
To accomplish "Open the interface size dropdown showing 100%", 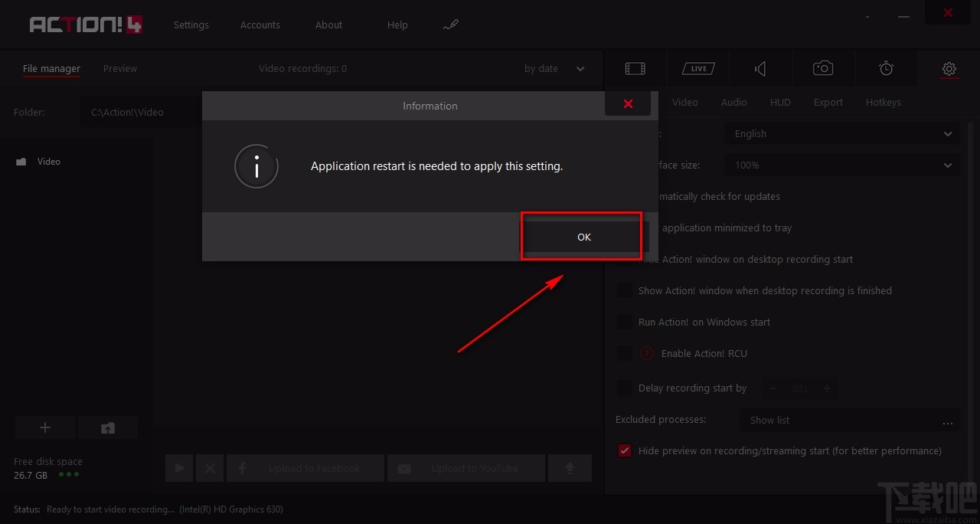I will (842, 165).
